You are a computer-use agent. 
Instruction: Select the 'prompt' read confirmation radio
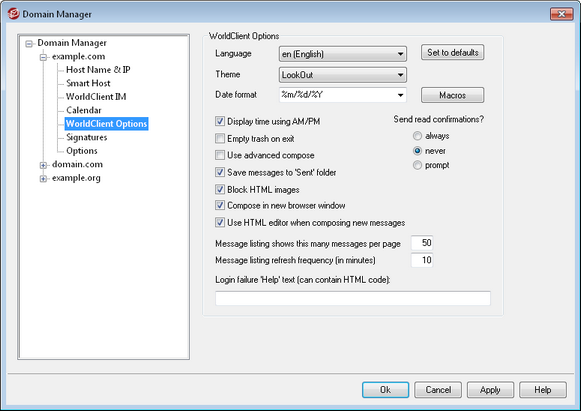pyautogui.click(x=417, y=165)
